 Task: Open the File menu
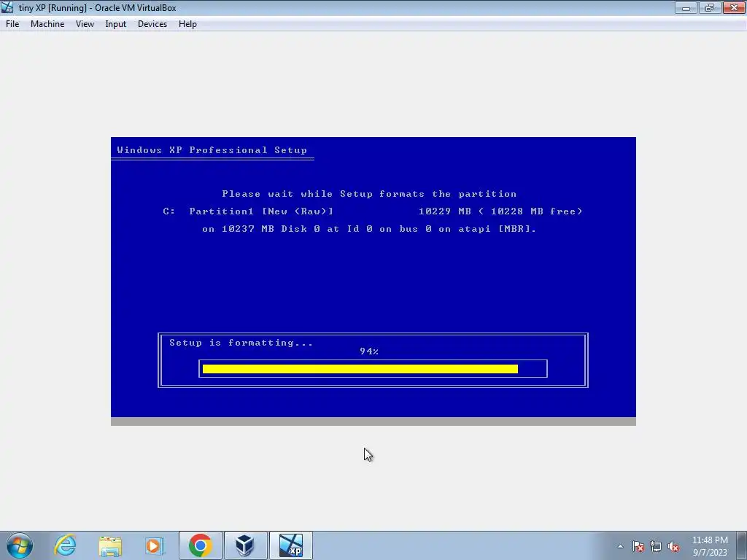[12, 24]
